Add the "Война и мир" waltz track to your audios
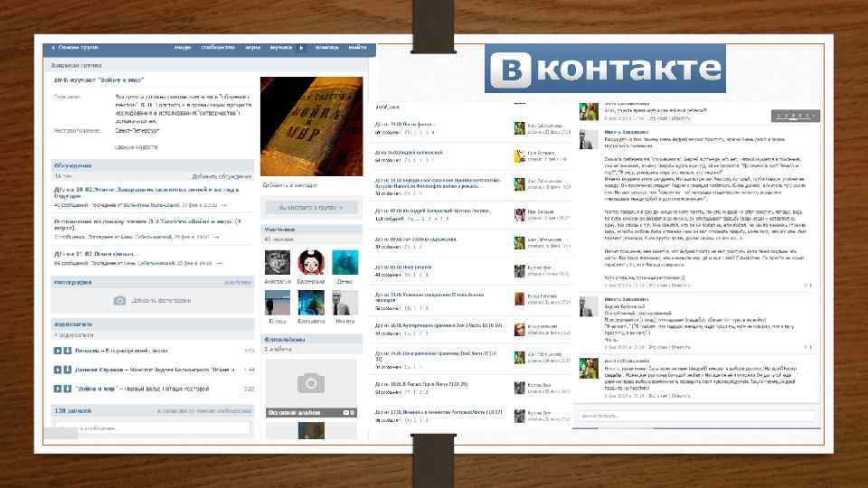The height and width of the screenshot is (488, 868). 68,389
